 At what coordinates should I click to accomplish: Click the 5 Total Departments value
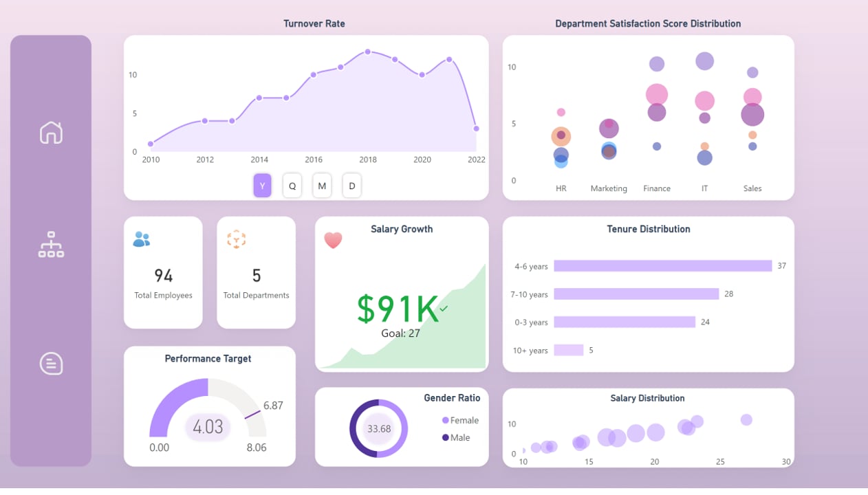click(257, 276)
